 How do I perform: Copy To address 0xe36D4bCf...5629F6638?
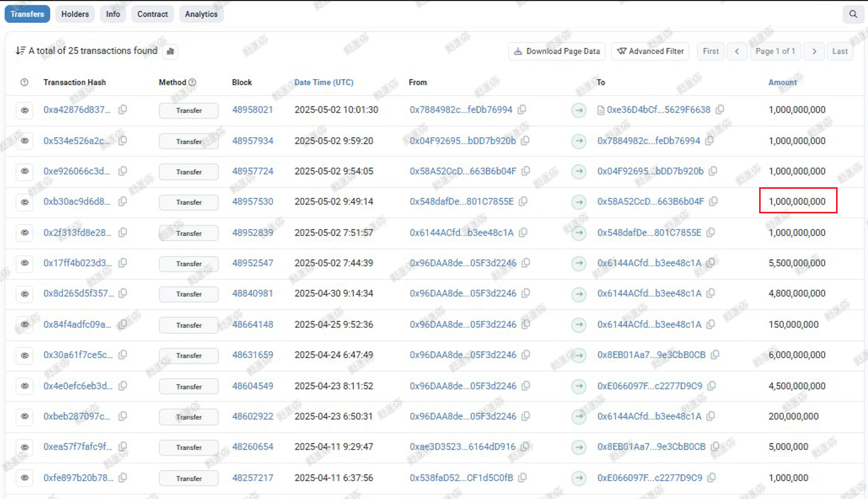(x=720, y=110)
